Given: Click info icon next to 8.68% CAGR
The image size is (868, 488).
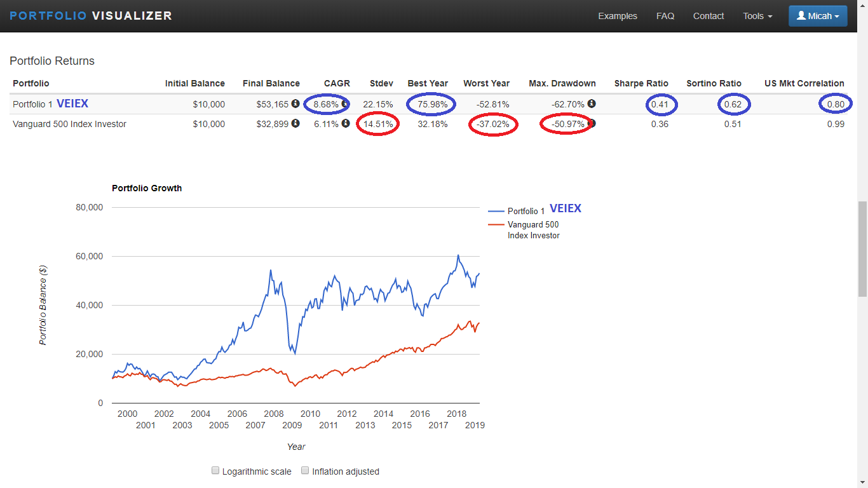Looking at the screenshot, I should coord(345,104).
